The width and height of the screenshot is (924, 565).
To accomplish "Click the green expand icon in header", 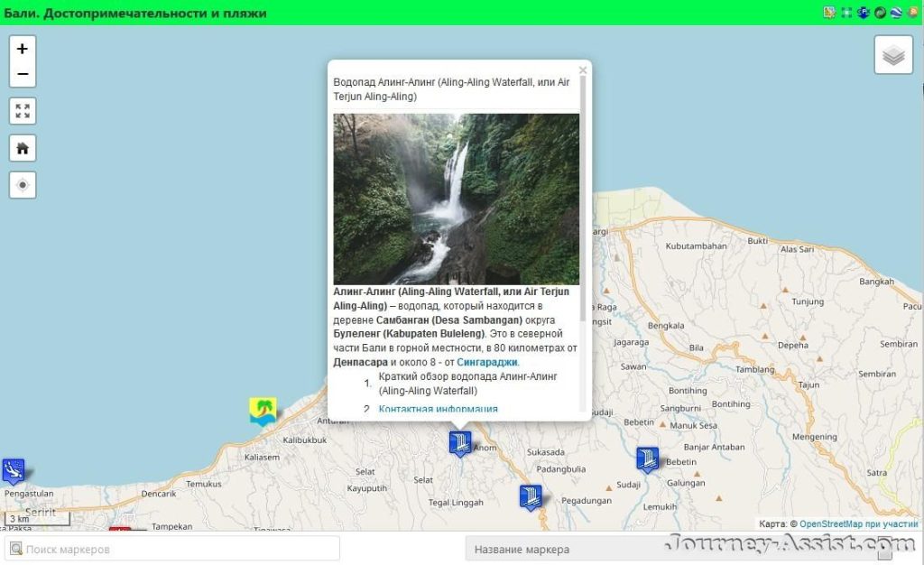I will pos(846,13).
